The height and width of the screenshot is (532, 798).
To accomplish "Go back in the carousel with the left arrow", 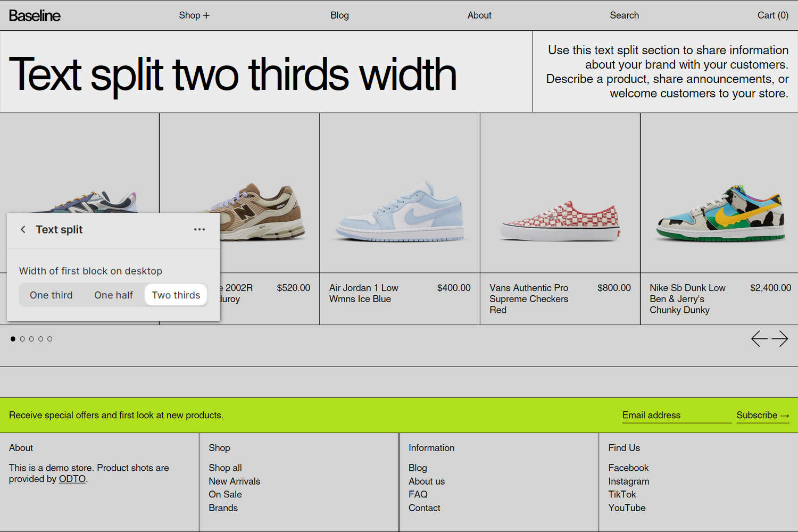I will [759, 338].
